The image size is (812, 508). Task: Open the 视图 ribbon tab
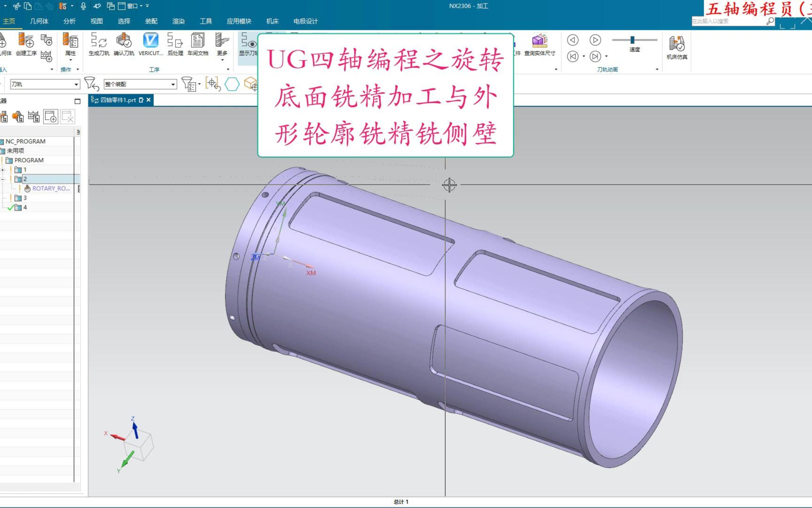point(97,21)
